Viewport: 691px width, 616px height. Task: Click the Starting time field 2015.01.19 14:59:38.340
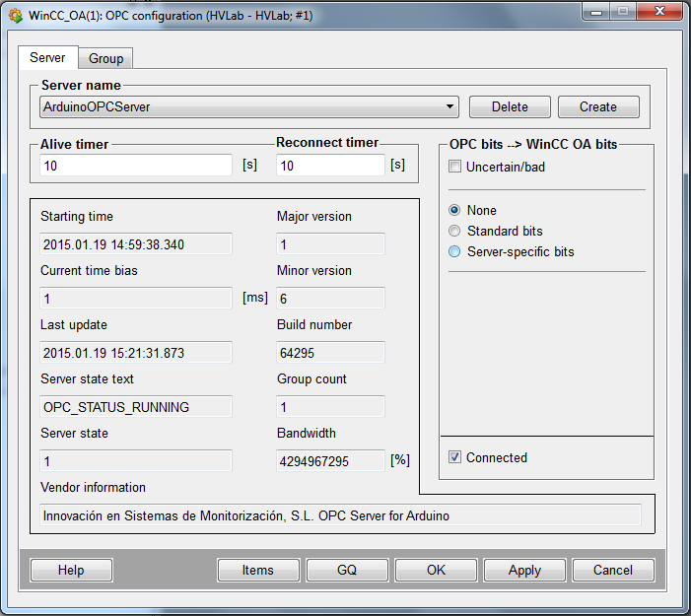point(136,244)
